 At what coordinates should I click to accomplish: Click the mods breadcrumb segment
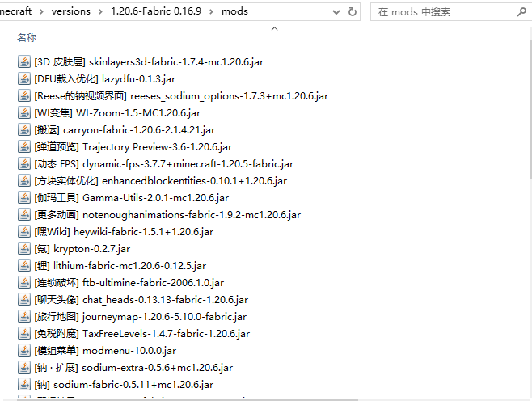pos(234,11)
